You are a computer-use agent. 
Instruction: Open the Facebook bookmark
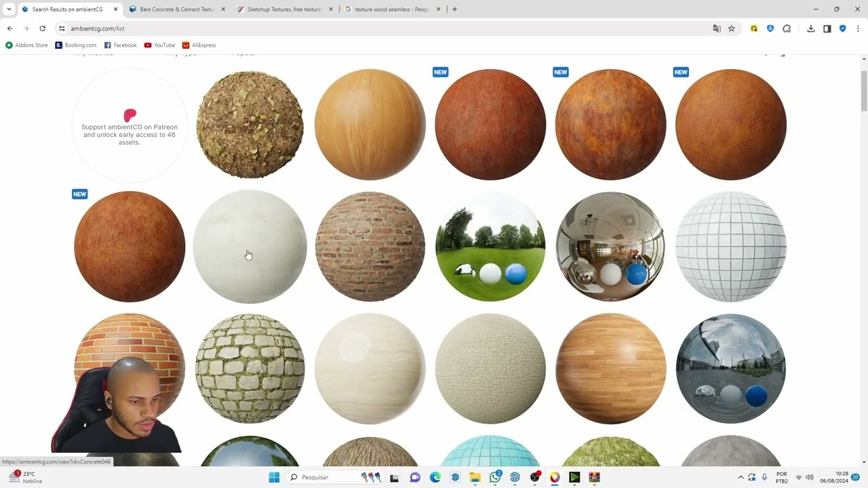pyautogui.click(x=121, y=45)
